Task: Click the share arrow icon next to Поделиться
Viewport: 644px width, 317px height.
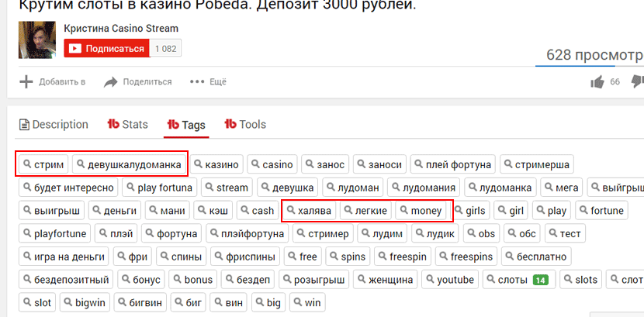Action: 111,81
